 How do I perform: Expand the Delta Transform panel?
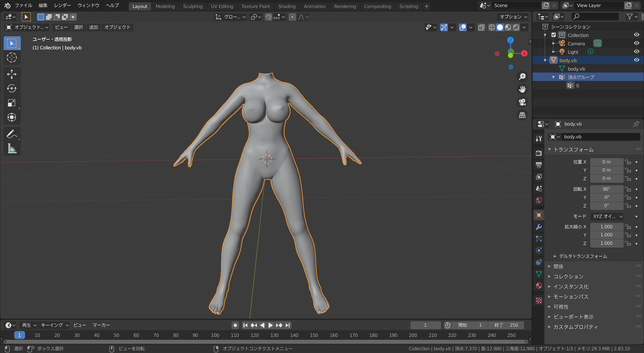[580, 256]
